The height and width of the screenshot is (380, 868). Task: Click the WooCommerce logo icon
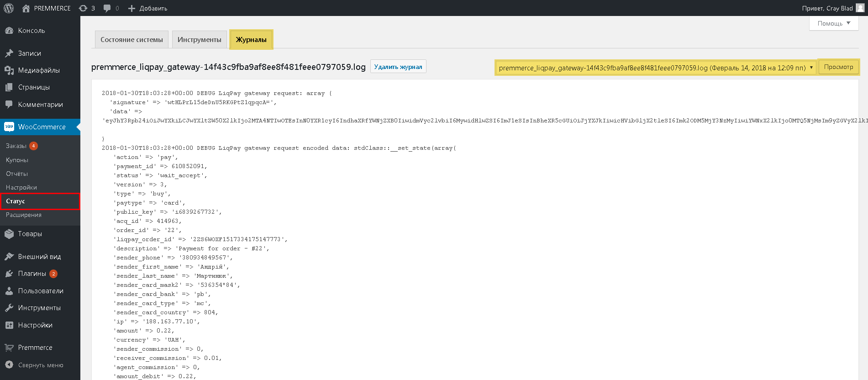pos(9,127)
